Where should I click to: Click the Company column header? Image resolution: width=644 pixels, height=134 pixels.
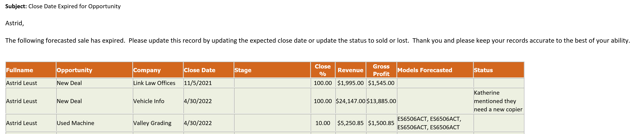(158, 70)
